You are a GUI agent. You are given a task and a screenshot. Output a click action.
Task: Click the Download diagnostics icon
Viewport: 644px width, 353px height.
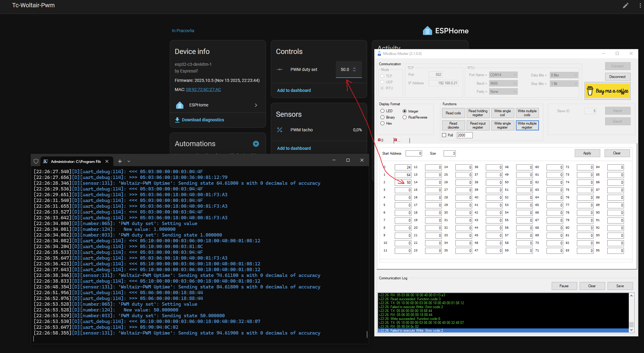click(177, 120)
